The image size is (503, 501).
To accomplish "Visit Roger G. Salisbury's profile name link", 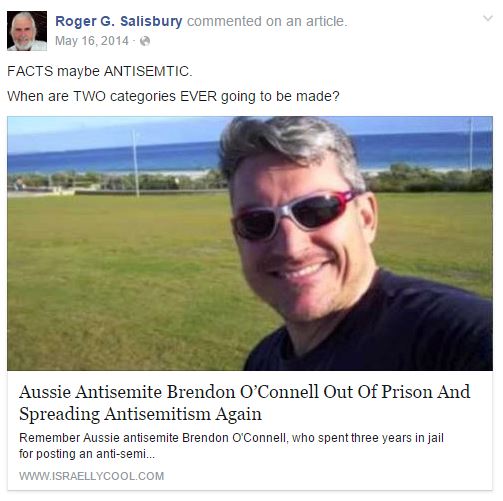I will click(x=119, y=21).
